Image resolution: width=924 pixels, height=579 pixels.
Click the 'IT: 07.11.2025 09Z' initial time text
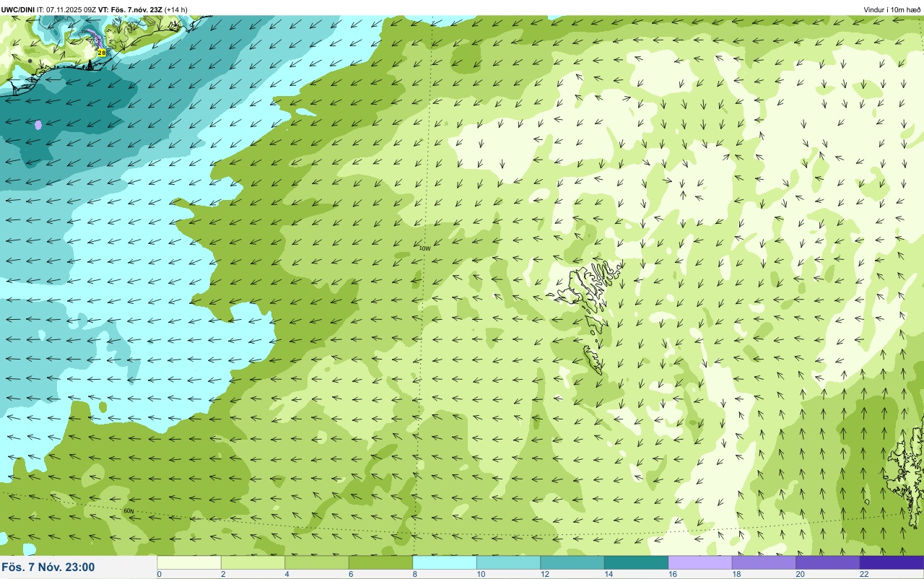pos(66,9)
